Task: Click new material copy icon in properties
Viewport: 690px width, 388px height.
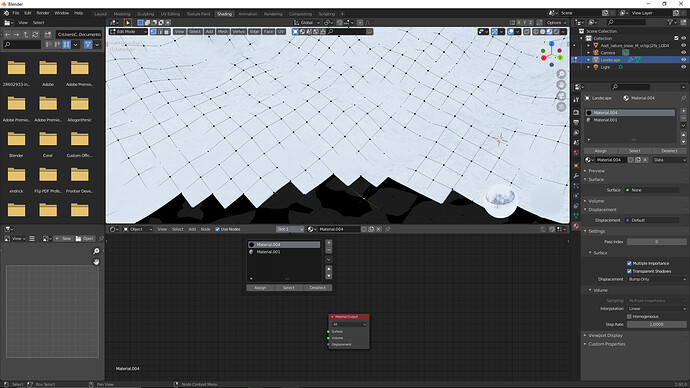Action: click(x=638, y=160)
